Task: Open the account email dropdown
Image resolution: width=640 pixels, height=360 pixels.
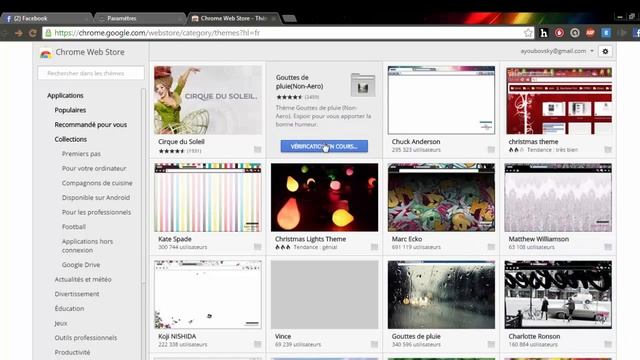Action: (x=557, y=51)
